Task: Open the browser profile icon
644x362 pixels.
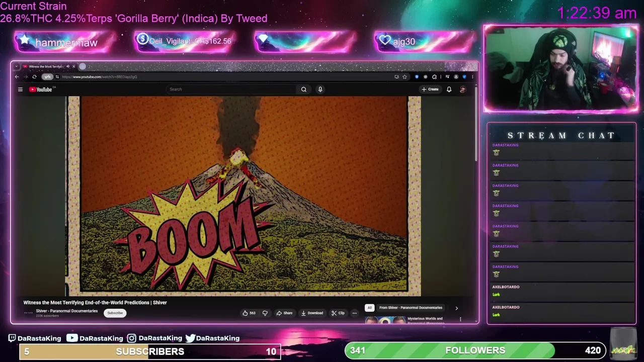Action: pyautogui.click(x=456, y=77)
